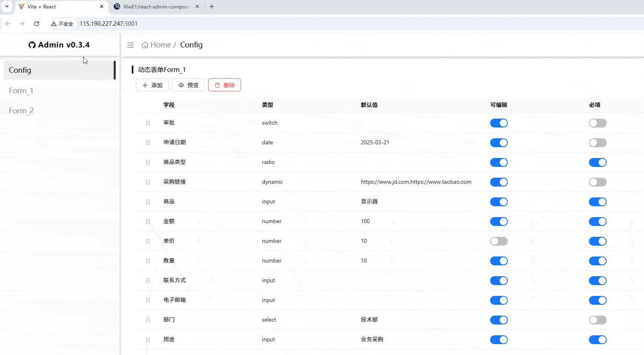Click the drag handle for the 审批 row

pyautogui.click(x=148, y=123)
